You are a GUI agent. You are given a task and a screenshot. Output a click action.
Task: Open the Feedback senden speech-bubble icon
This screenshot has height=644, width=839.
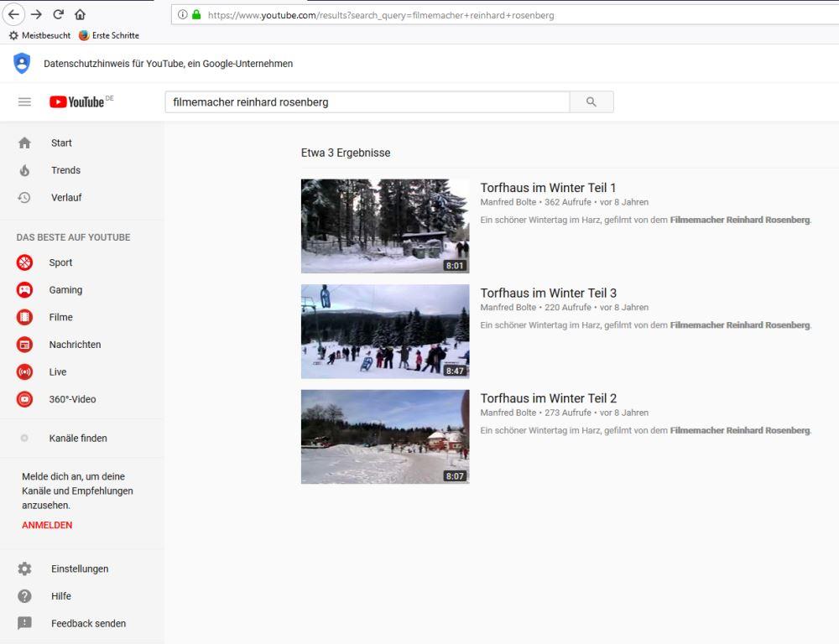(x=24, y=623)
